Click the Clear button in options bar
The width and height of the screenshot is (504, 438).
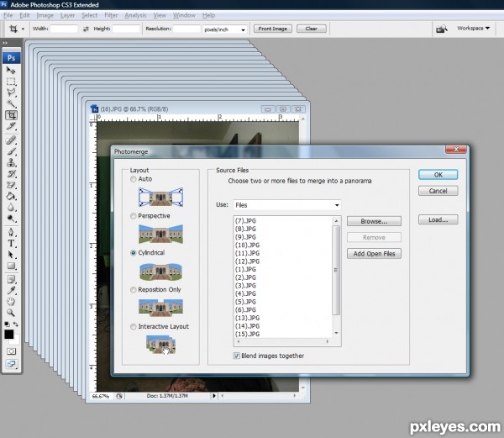point(311,29)
